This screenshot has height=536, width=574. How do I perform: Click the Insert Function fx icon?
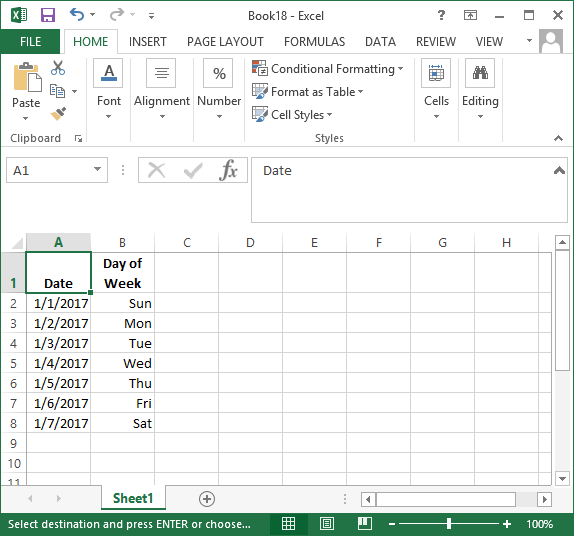228,170
